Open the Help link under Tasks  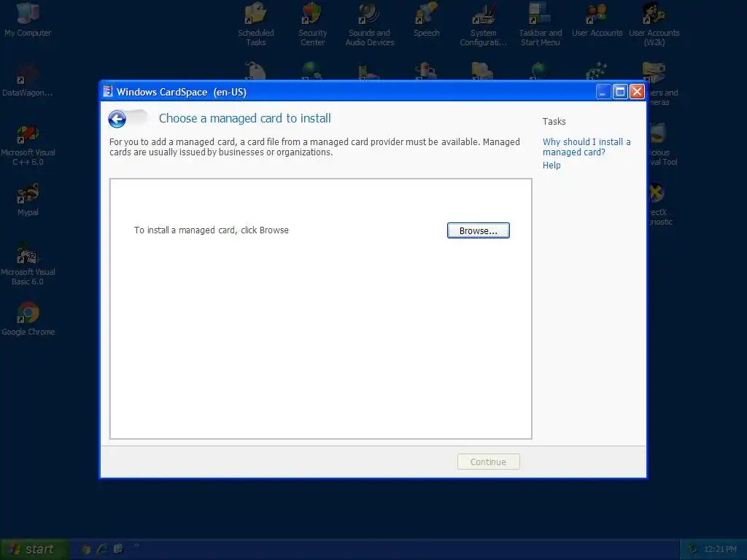(x=551, y=166)
